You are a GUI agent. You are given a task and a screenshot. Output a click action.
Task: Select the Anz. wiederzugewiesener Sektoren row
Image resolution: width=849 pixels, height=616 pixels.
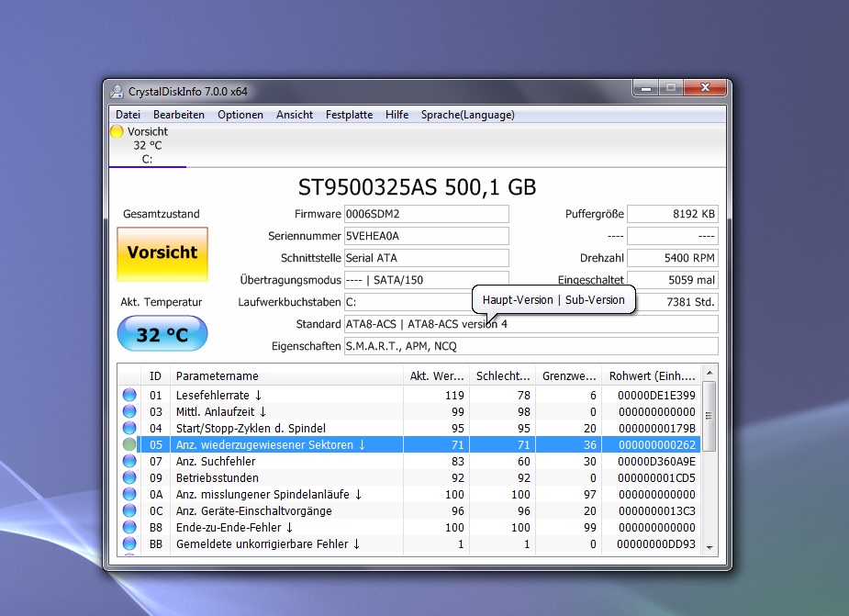click(x=409, y=445)
